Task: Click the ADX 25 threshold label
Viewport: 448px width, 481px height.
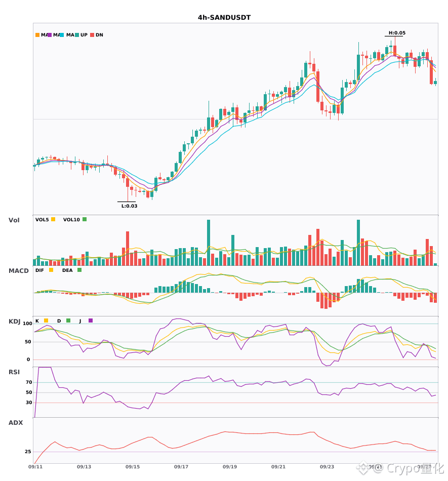Action: [28, 452]
